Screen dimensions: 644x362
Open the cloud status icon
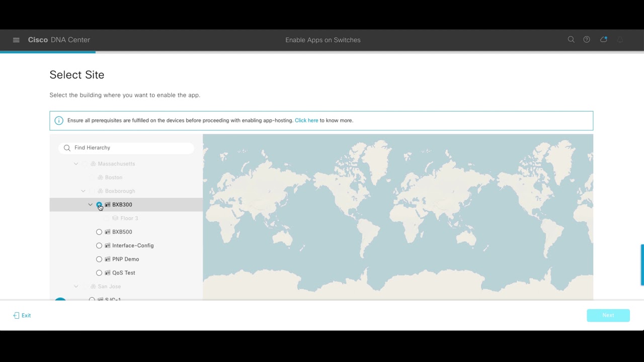604,39
